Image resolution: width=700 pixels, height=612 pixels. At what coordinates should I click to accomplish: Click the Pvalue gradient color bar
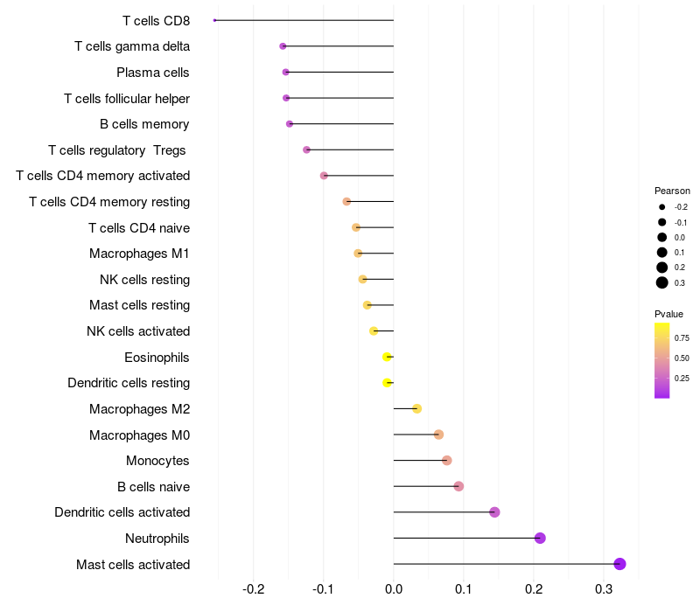662,360
